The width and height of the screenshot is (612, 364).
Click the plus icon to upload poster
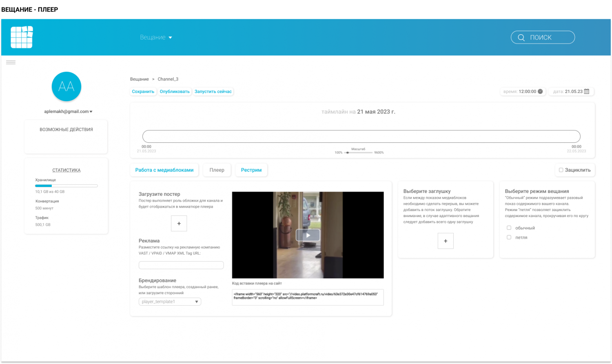179,224
